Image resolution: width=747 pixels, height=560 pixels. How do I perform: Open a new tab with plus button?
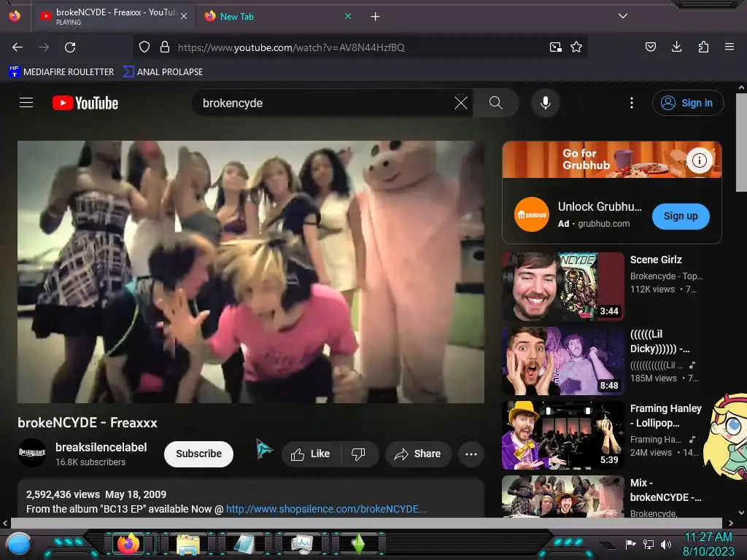pyautogui.click(x=376, y=17)
